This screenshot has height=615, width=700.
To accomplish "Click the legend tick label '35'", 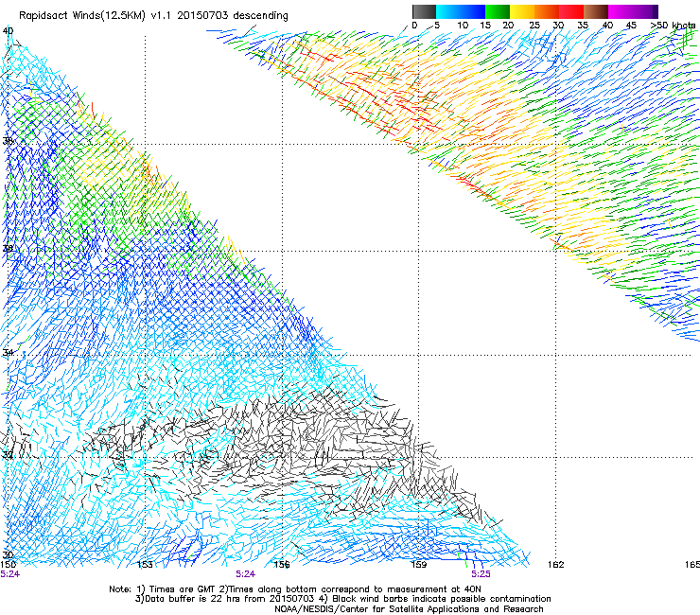I will [x=583, y=26].
